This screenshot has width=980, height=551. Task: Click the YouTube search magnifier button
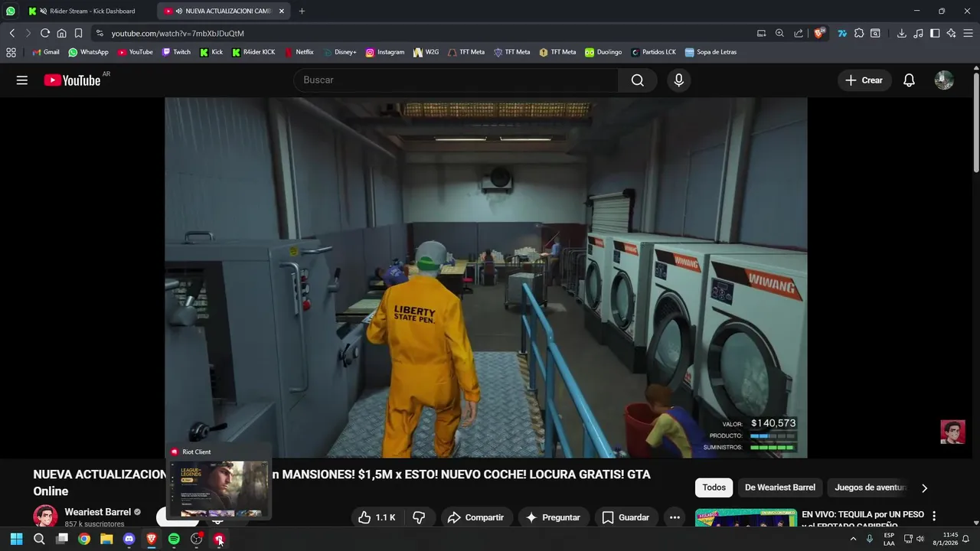tap(637, 80)
